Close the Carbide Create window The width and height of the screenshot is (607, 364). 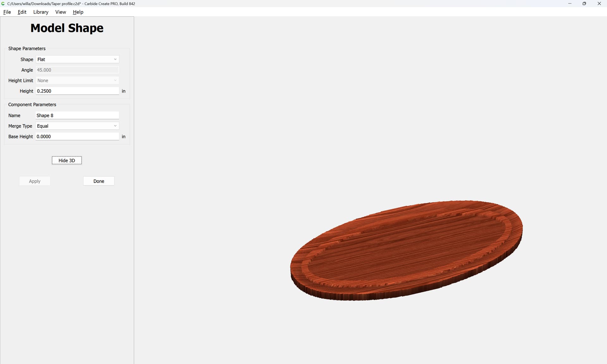[599, 4]
